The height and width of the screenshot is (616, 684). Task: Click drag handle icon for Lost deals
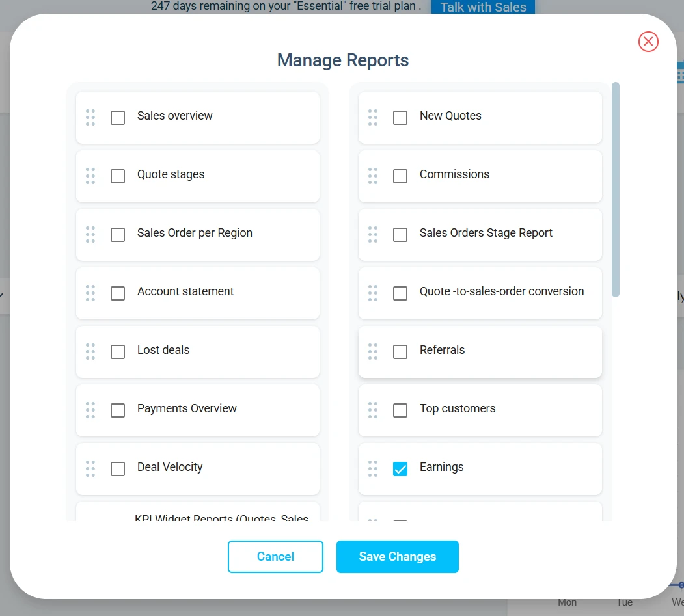90,351
